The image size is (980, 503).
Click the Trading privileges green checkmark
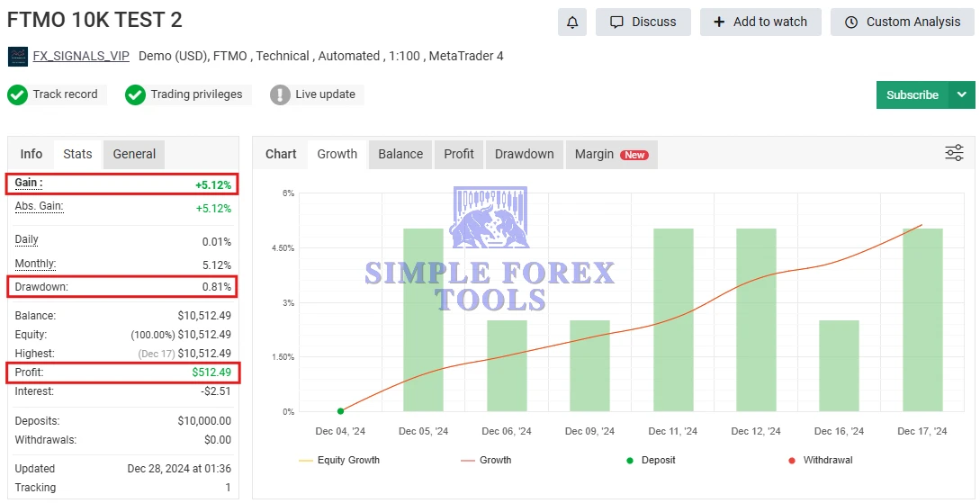pos(135,94)
